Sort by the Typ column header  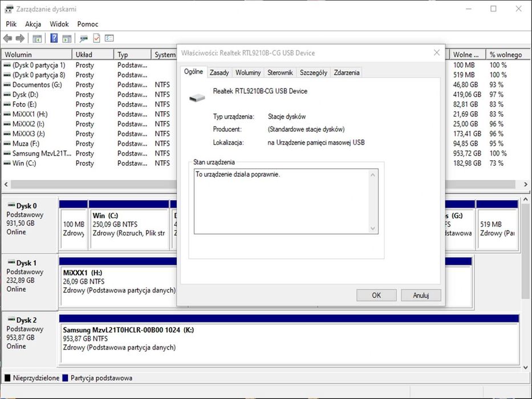(x=132, y=55)
